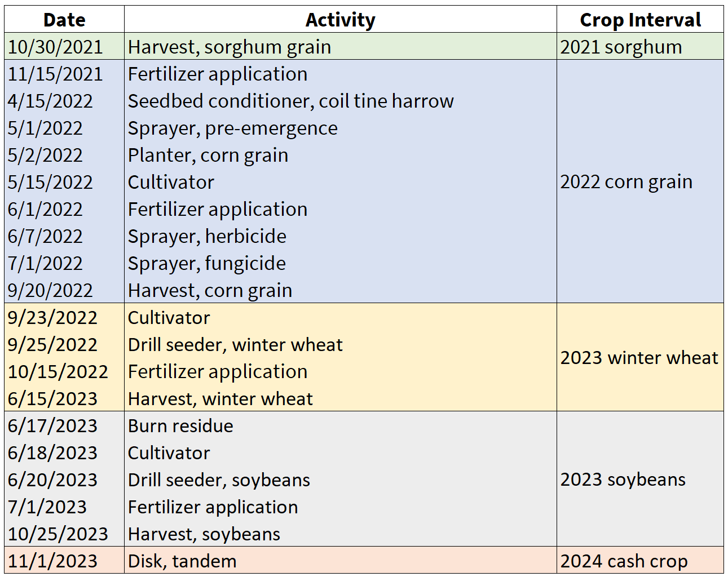The height and width of the screenshot is (577, 728).
Task: Click the Sprayer, herbicide entry
Action: (x=207, y=236)
